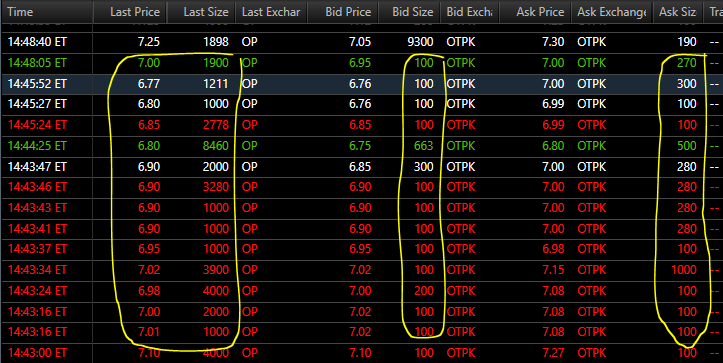Click last size 1898 at 14:48:40
The width and height of the screenshot is (723, 363).
(216, 42)
